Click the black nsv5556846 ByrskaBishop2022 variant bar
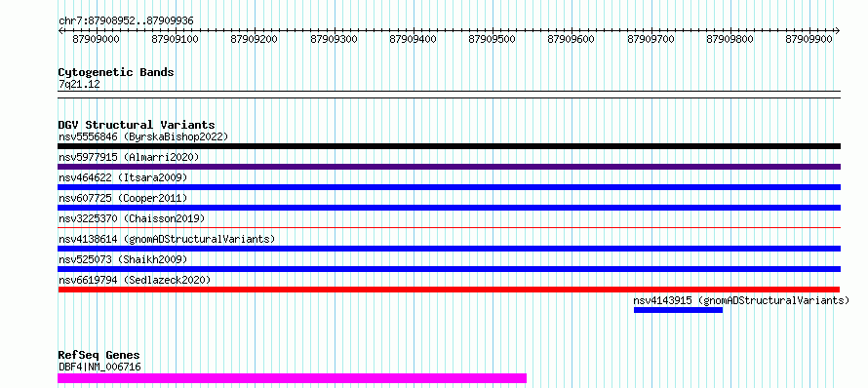 tap(449, 146)
